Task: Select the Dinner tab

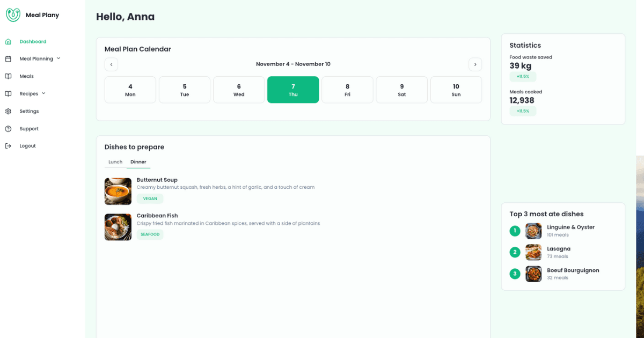Action: point(138,162)
